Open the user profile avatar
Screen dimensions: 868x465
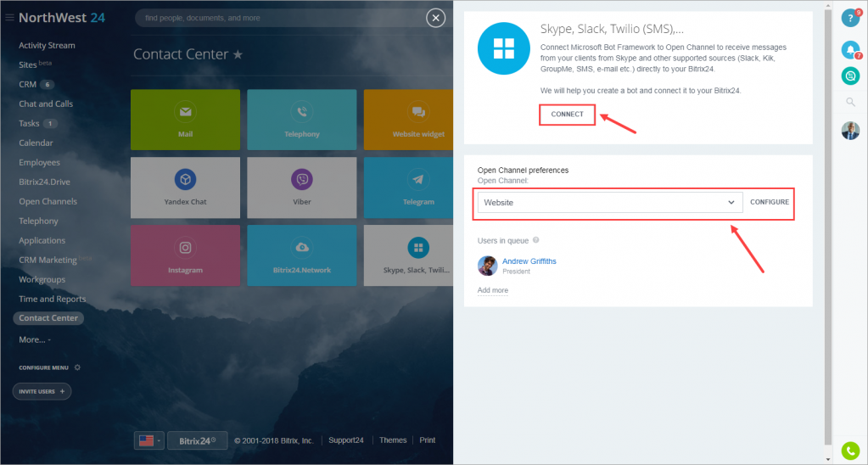850,131
